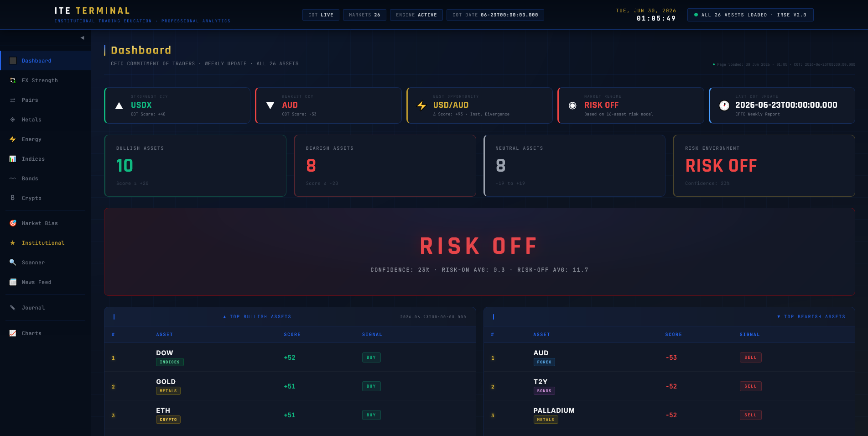Click the target icon on Market Regime card
Viewport: 868px width, 436px height.
[x=572, y=105]
